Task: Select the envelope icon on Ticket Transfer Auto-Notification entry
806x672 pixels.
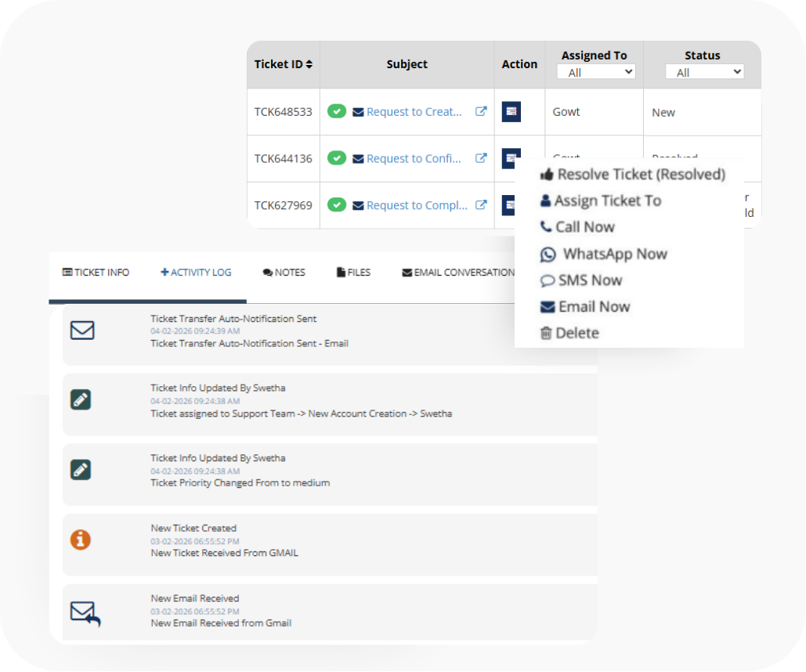Action: (x=82, y=330)
